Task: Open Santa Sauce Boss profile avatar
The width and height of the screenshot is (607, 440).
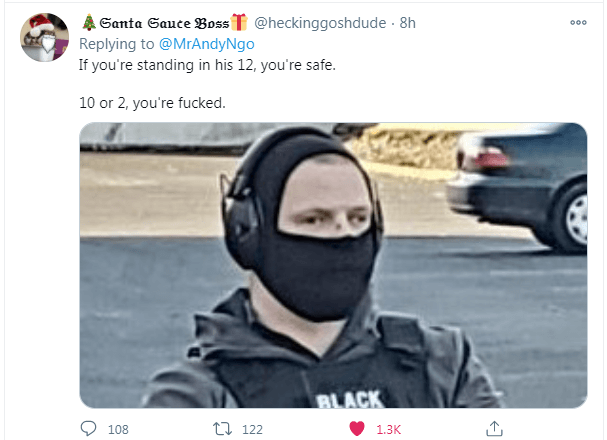Action: (x=45, y=37)
